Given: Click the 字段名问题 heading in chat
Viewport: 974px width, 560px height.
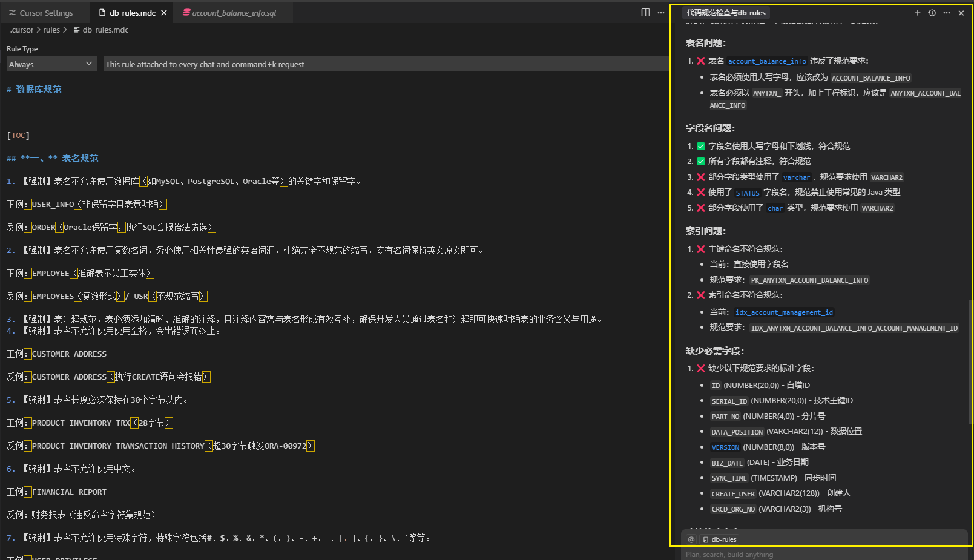Looking at the screenshot, I should click(710, 128).
